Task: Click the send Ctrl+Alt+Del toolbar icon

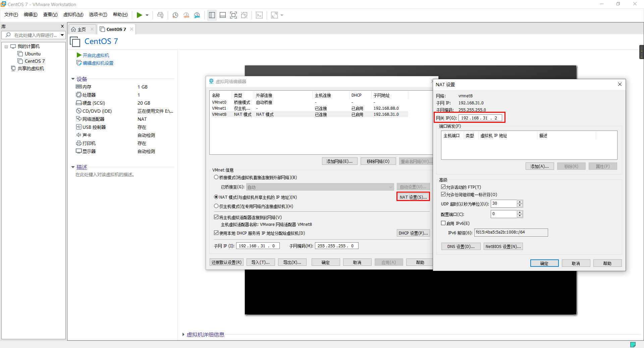Action: [160, 15]
